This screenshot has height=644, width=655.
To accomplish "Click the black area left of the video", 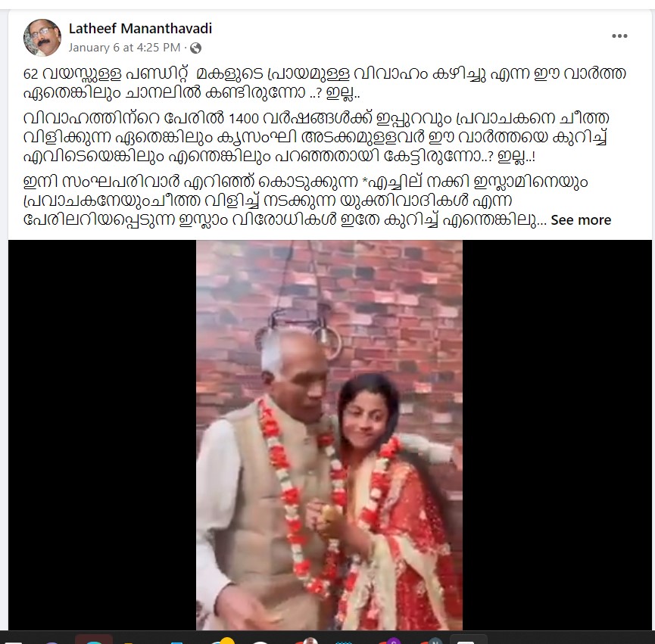I will [x=102, y=435].
